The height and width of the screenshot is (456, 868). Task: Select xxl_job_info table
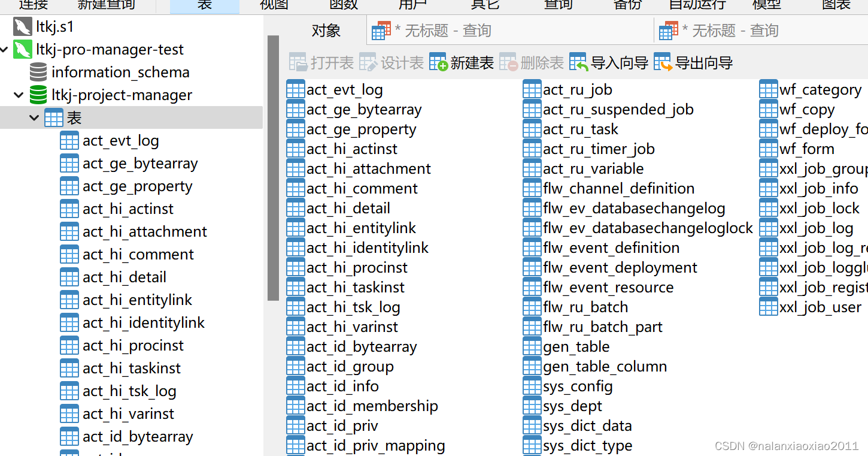(x=819, y=189)
